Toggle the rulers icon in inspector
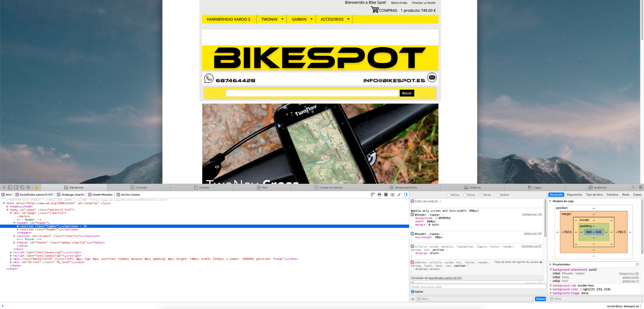This screenshot has width=644, height=309. tap(373, 195)
